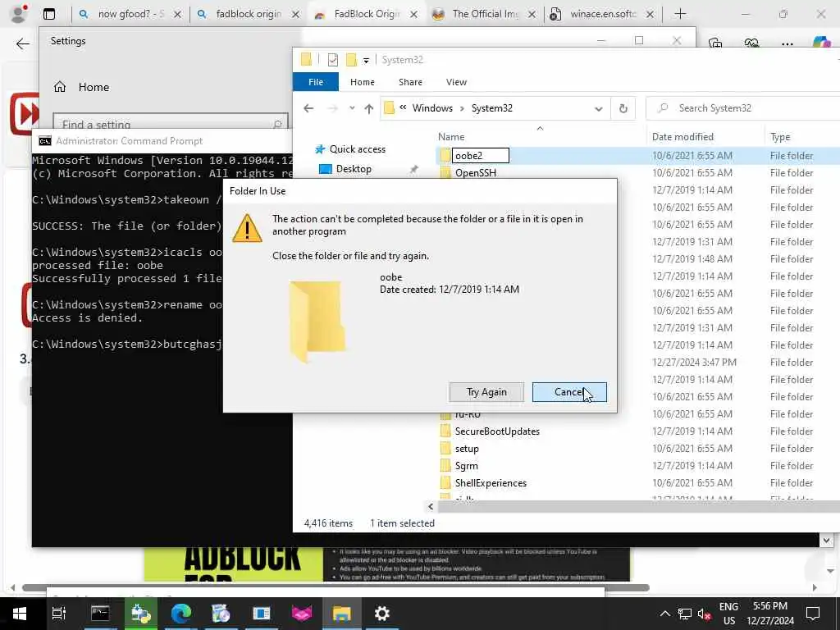Open the Copilot icon in Edge toolbar
The width and height of the screenshot is (840, 630).
(x=821, y=43)
